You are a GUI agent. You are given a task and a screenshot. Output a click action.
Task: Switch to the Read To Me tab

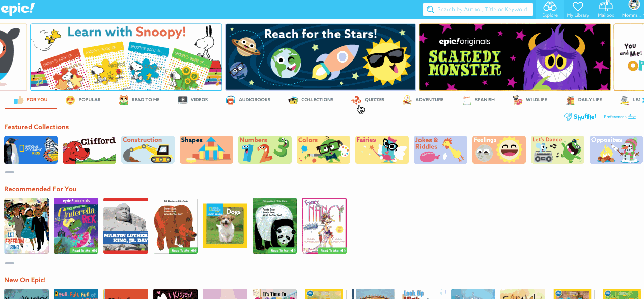139,100
